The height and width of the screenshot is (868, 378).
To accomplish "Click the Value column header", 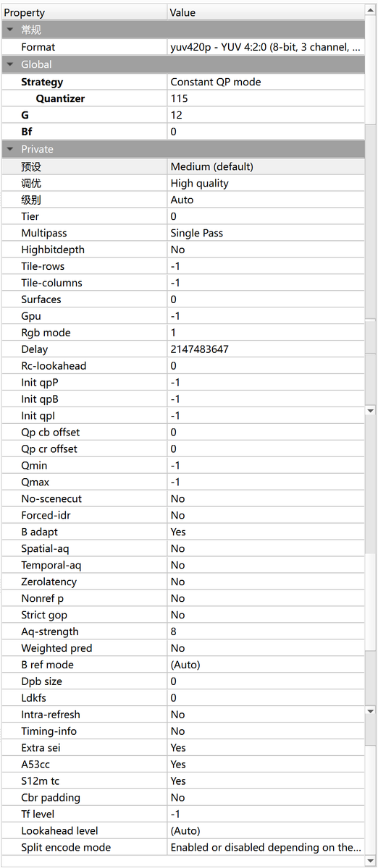I will [x=266, y=12].
